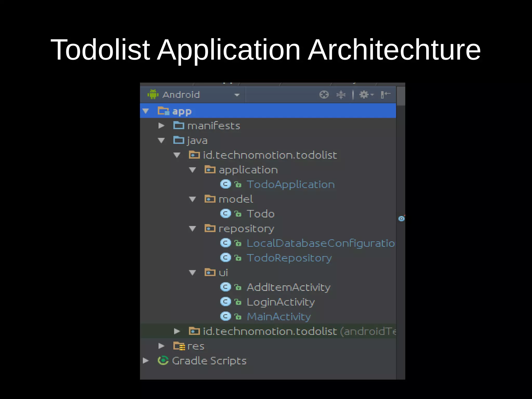Select the TodoRepository class
532x399 pixels.
point(289,258)
